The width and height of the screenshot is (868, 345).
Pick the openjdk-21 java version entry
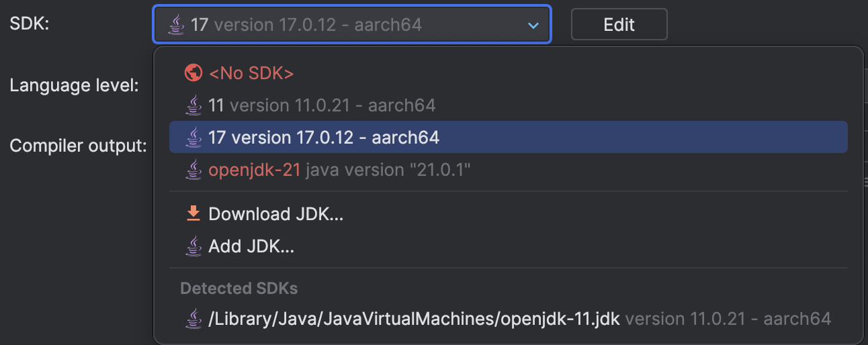coord(509,170)
